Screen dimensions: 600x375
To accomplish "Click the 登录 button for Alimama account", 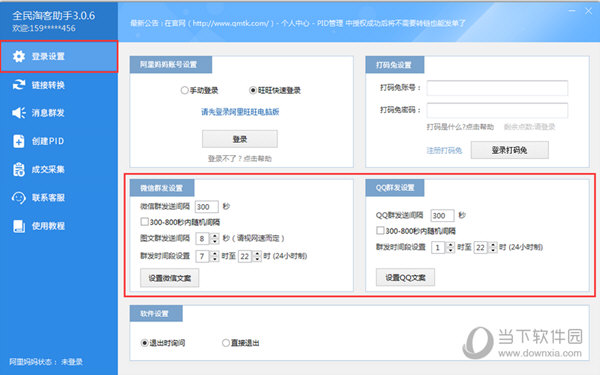I will click(x=240, y=139).
